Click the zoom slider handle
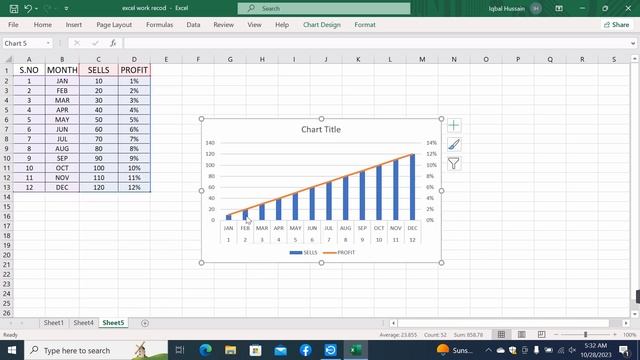 pyautogui.click(x=585, y=335)
